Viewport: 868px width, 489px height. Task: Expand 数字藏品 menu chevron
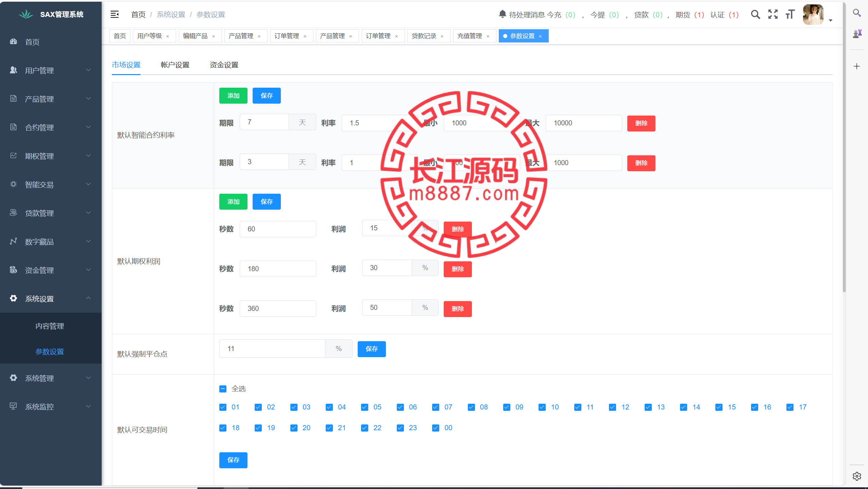pyautogui.click(x=88, y=241)
